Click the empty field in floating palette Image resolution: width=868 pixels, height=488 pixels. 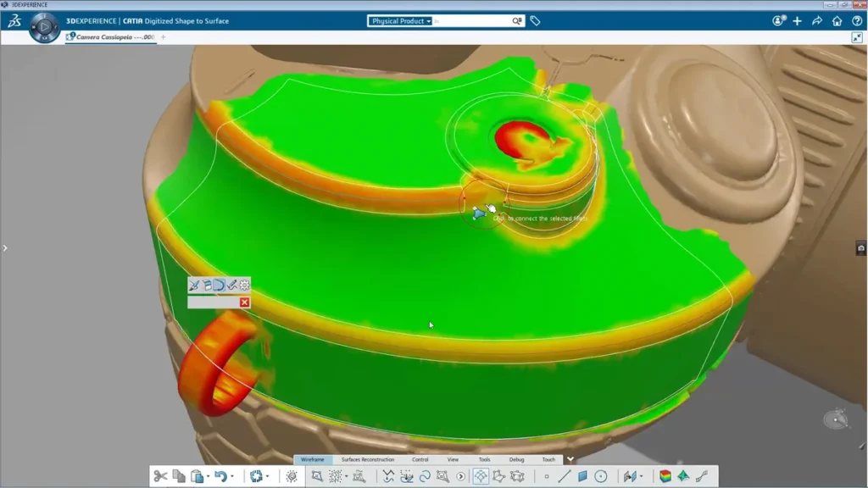(213, 302)
